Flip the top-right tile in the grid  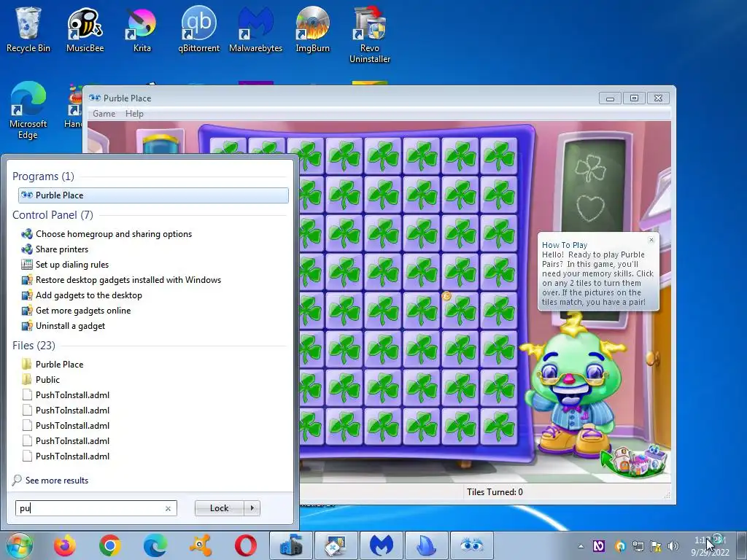pyautogui.click(x=499, y=156)
